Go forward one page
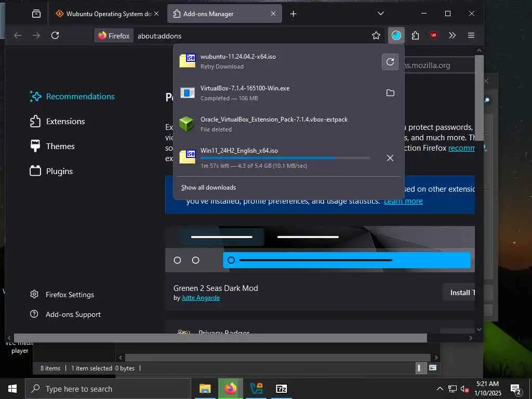Screen dimensions: 532x399 36,35
